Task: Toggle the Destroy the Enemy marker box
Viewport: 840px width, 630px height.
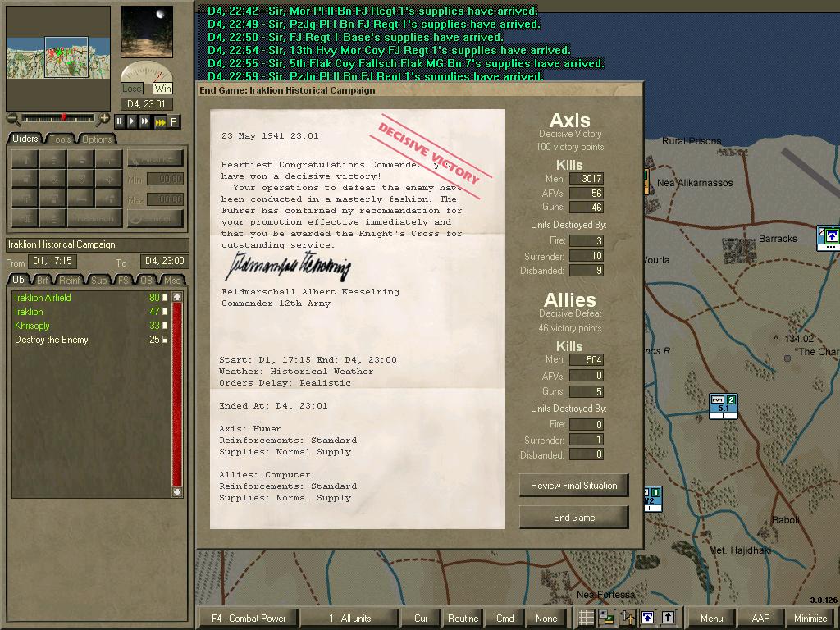Action: tap(165, 339)
